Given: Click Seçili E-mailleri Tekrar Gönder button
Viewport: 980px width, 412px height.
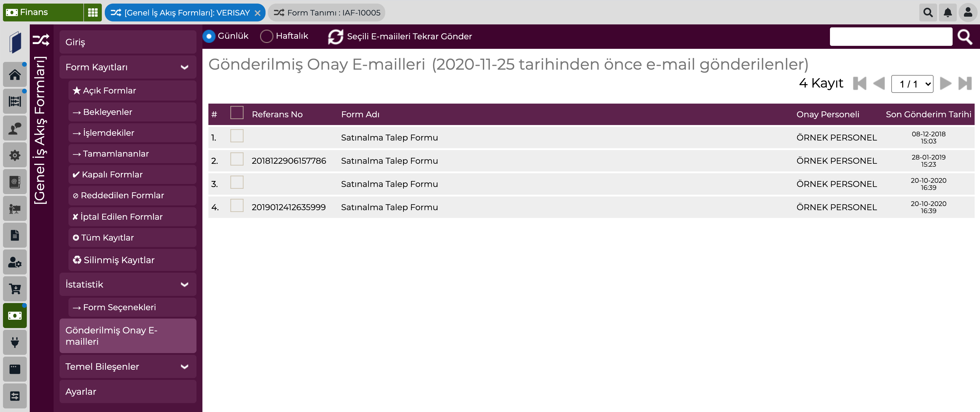Looking at the screenshot, I should pyautogui.click(x=400, y=37).
